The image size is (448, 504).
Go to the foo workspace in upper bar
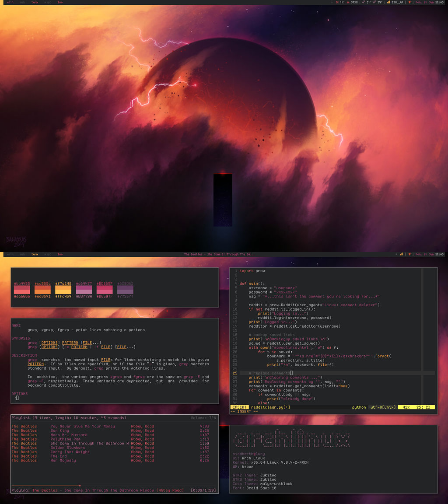tap(60, 2)
